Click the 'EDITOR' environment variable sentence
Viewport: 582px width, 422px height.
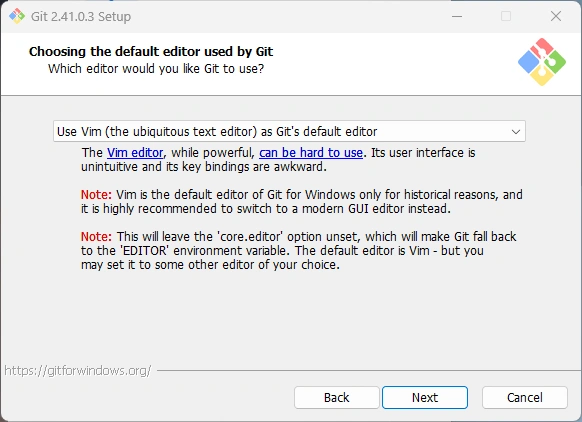pos(282,251)
